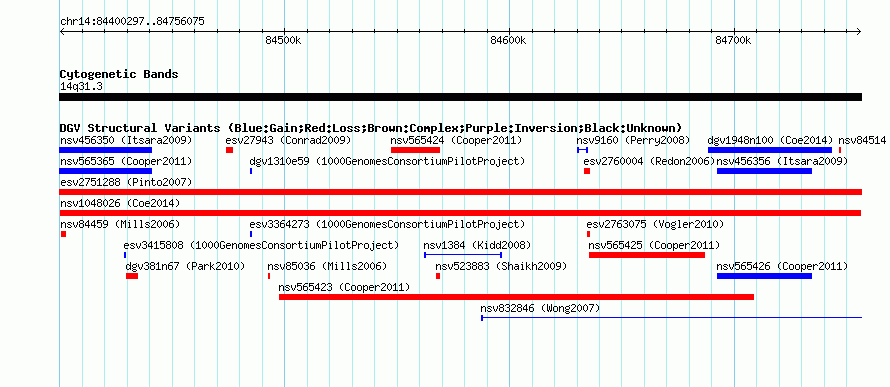Image resolution: width=890 pixels, height=387 pixels.
Task: Click the nsv832846 (Wong2007) label
Action: click(x=540, y=308)
